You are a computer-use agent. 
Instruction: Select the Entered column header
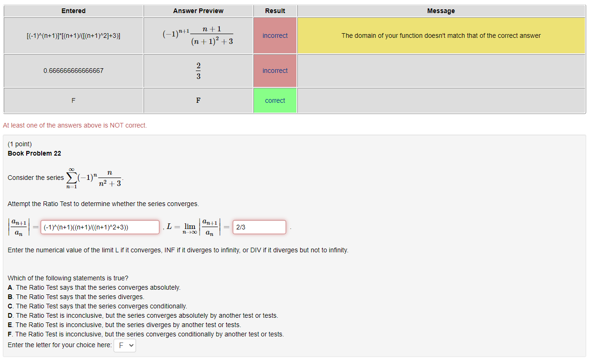(73, 10)
